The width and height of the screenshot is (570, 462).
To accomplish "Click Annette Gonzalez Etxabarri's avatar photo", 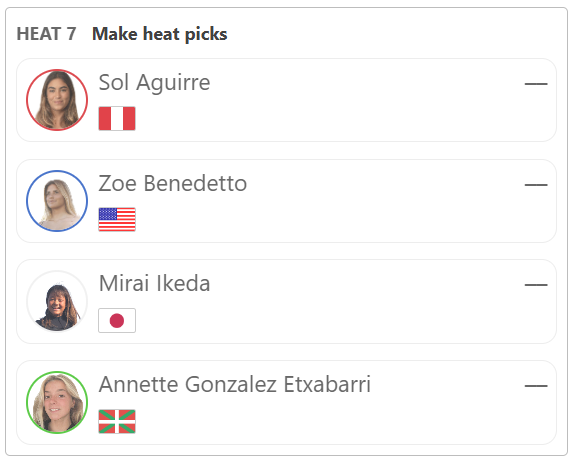I will coord(57,402).
